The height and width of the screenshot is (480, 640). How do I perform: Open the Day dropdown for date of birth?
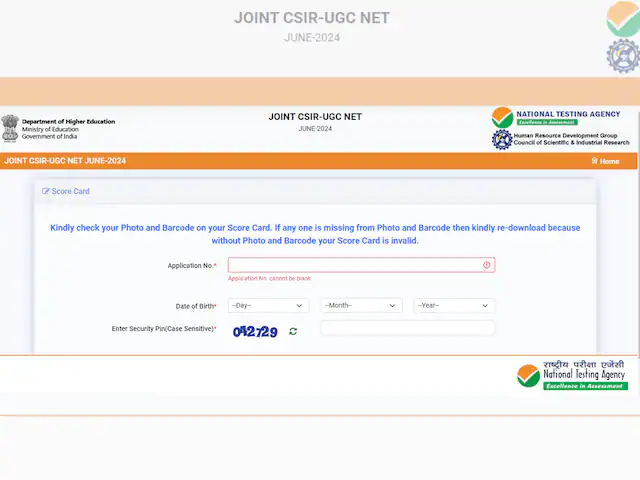pyautogui.click(x=268, y=306)
